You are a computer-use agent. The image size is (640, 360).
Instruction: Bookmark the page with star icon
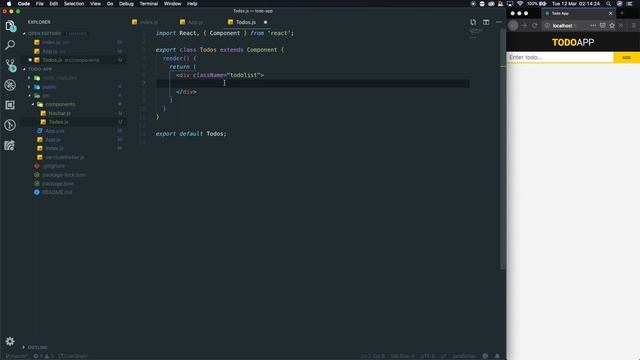pos(612,25)
